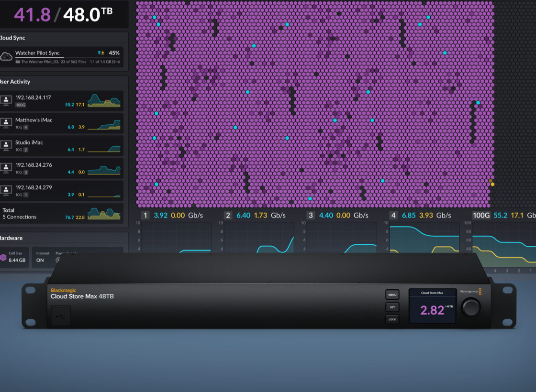The width and height of the screenshot is (536, 392).
Task: Click a cyan cell in the storage heatmap
Action: [155, 17]
